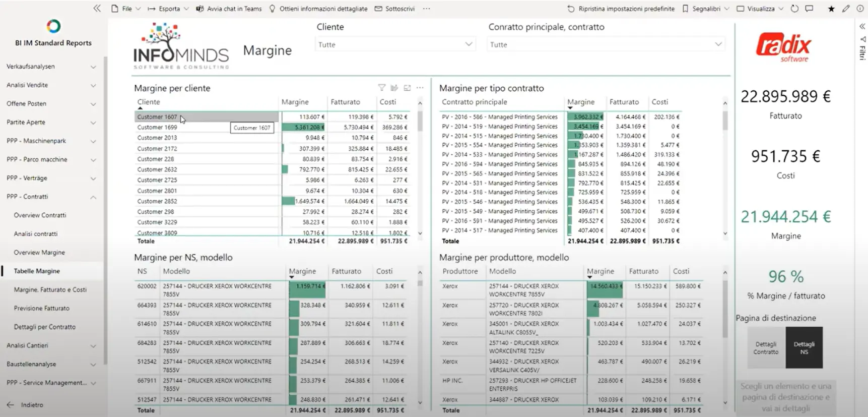
Task: Click the Dettagli NS button
Action: [804, 348]
